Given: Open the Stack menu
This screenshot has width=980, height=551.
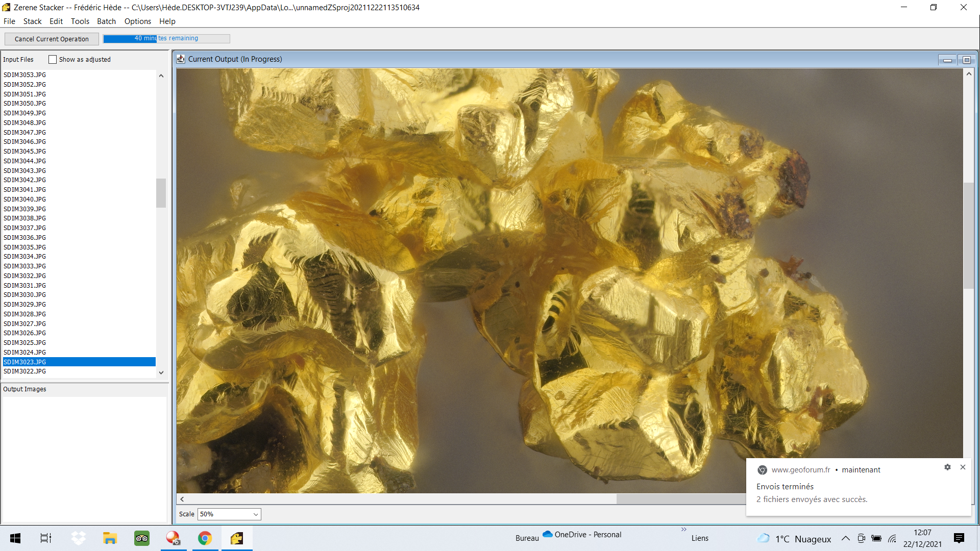Looking at the screenshot, I should [x=32, y=21].
